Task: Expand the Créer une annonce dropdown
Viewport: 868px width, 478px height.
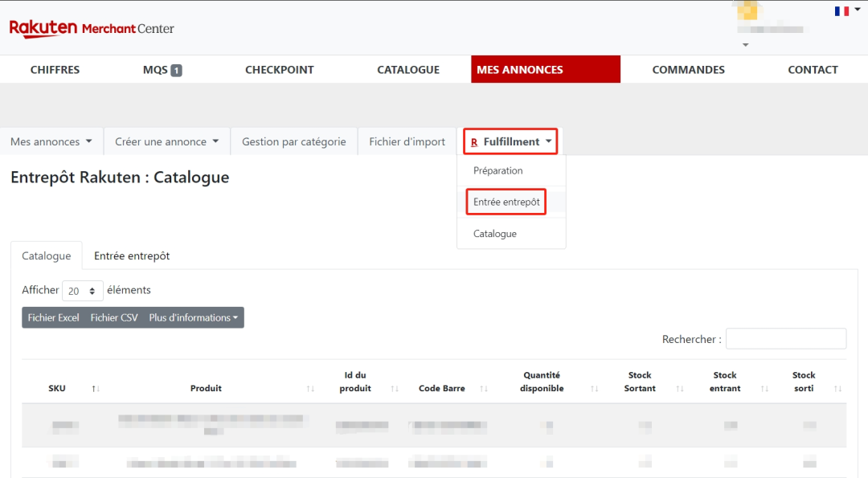Action: coord(166,141)
